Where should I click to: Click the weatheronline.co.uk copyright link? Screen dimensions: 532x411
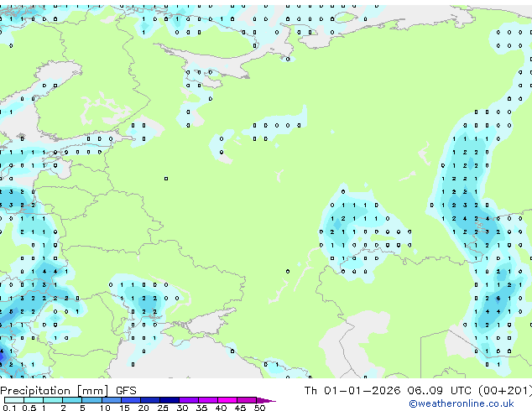pyautogui.click(x=462, y=403)
